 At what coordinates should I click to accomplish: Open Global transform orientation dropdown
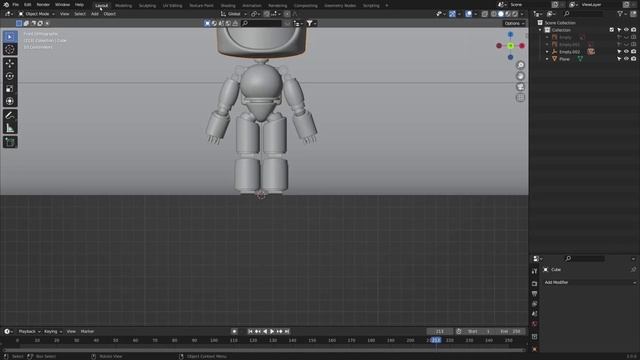pyautogui.click(x=234, y=14)
